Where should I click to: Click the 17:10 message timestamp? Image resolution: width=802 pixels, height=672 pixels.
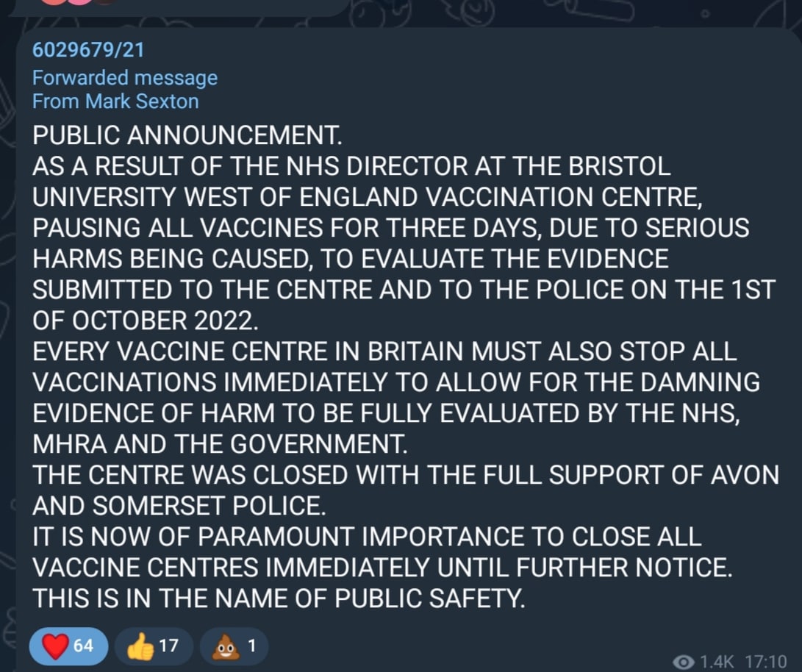(765, 662)
